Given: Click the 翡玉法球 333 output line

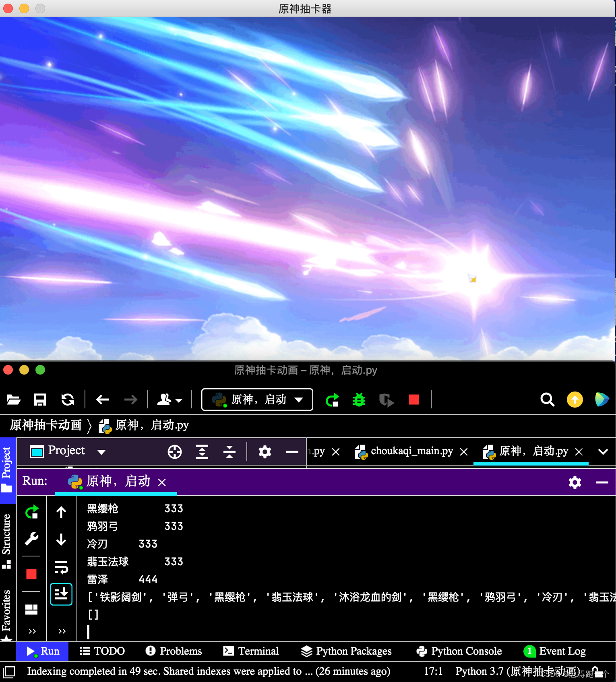Looking at the screenshot, I should pos(135,562).
